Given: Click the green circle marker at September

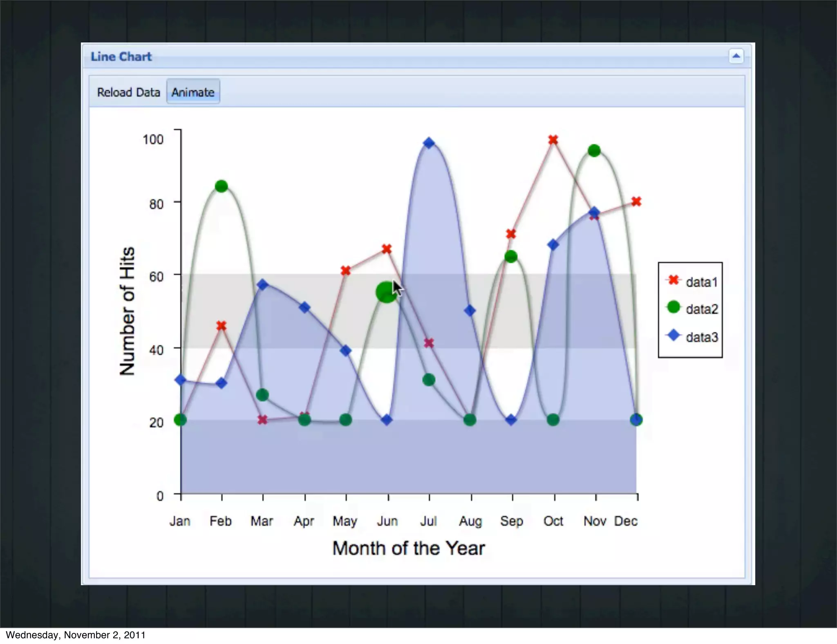Looking at the screenshot, I should [x=511, y=257].
